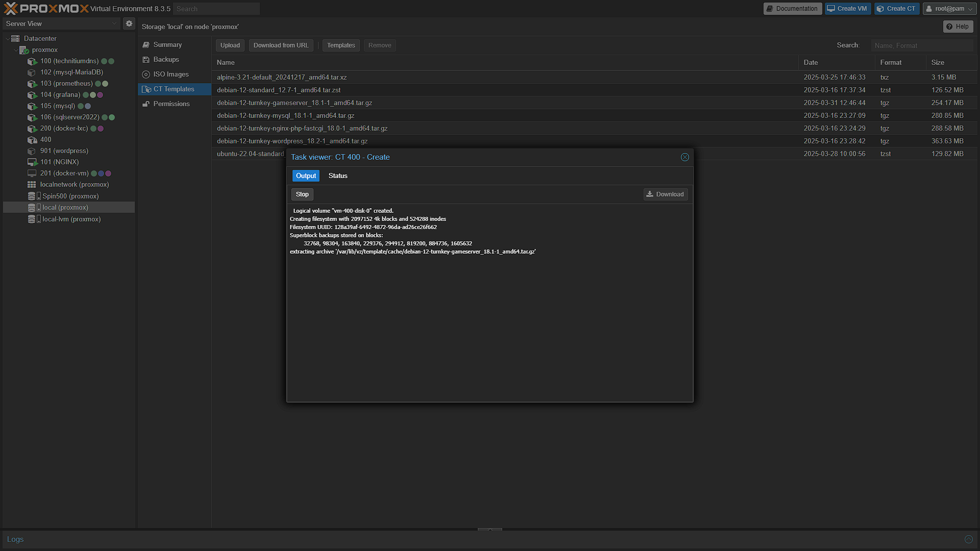This screenshot has height=551, width=980.
Task: Open the Backups section
Action: [175, 60]
